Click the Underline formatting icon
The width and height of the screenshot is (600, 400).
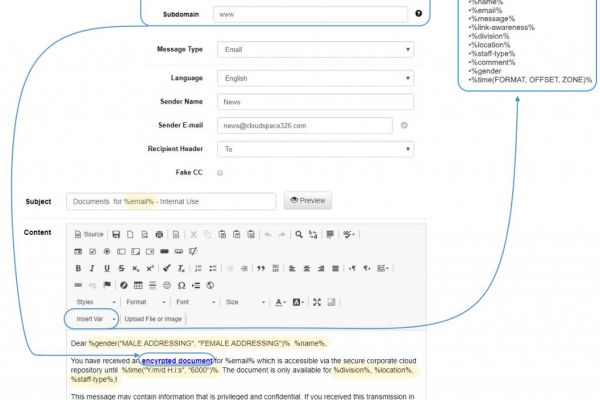(106, 268)
